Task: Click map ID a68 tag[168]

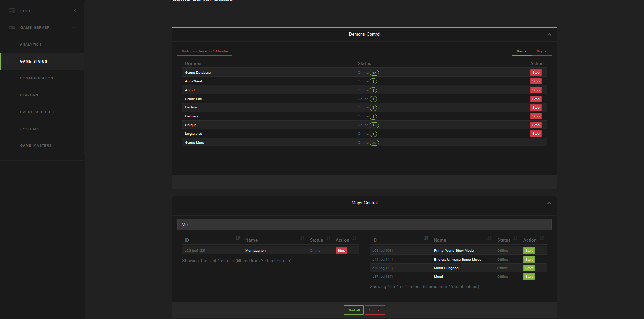Action: 382,251
